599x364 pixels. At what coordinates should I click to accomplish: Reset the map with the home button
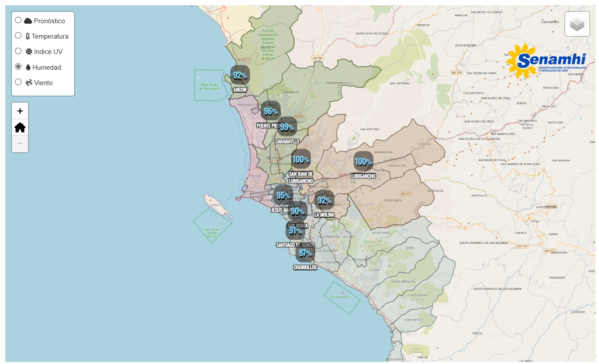[20, 127]
